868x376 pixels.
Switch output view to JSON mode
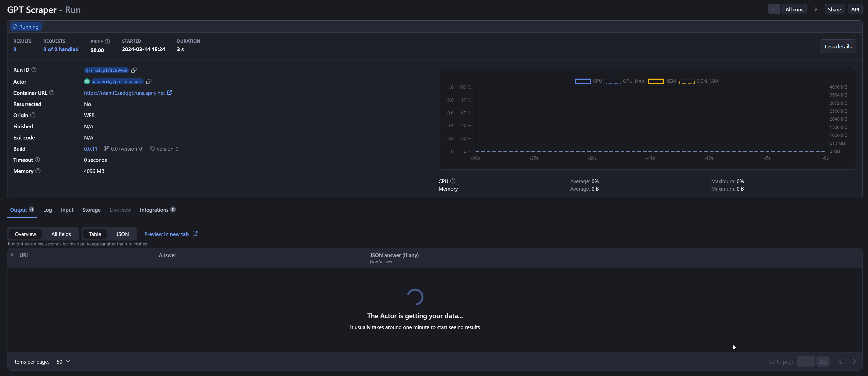point(122,234)
